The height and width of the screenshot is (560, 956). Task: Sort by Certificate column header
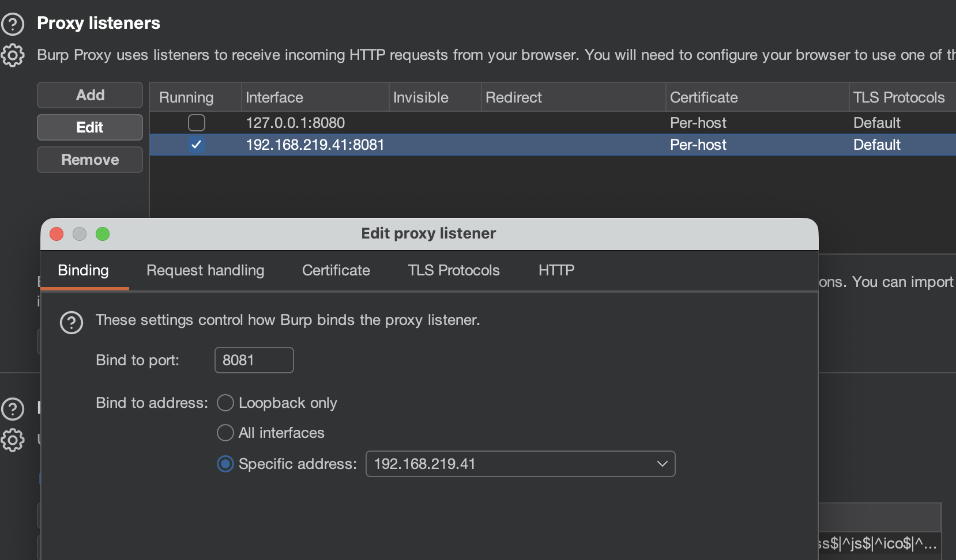tap(757, 97)
